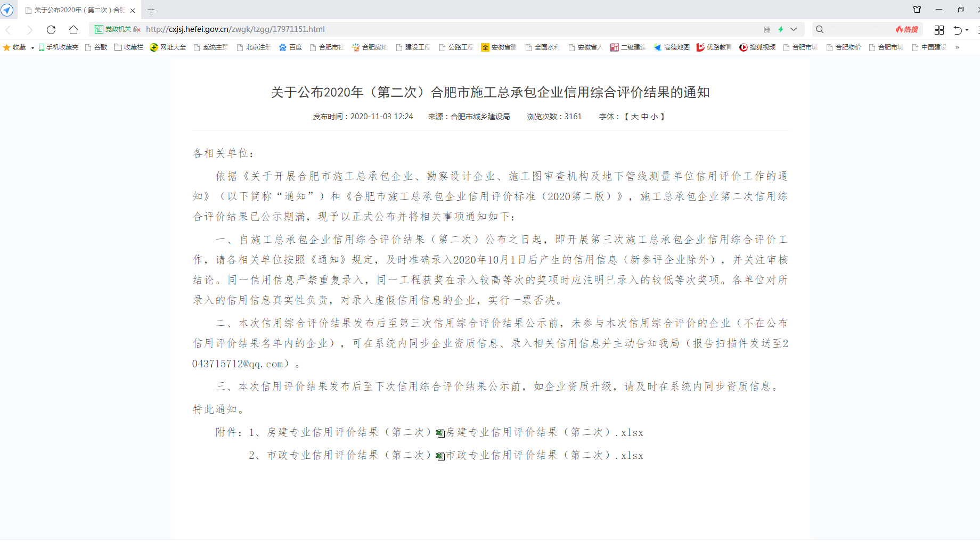Open the 收藏 favorites dropdown arrow

pyautogui.click(x=32, y=48)
